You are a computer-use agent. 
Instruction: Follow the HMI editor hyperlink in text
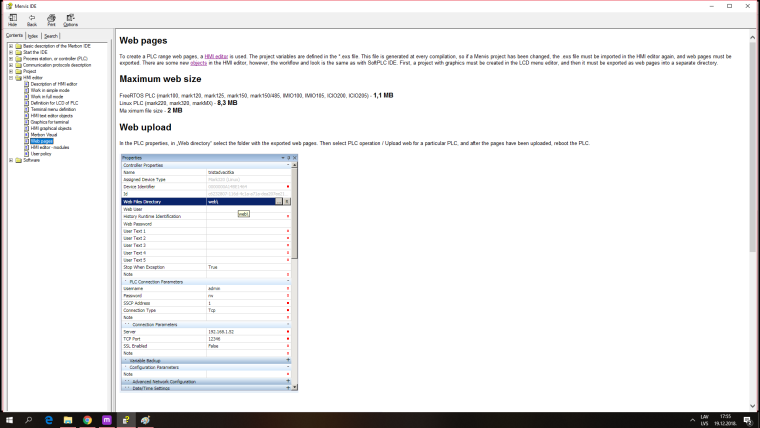coord(216,56)
